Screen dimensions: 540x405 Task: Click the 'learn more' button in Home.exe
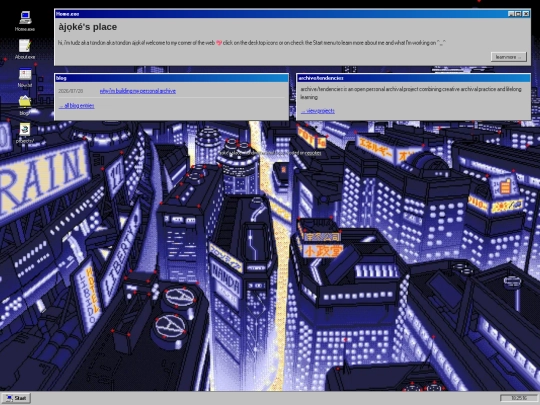coord(509,57)
